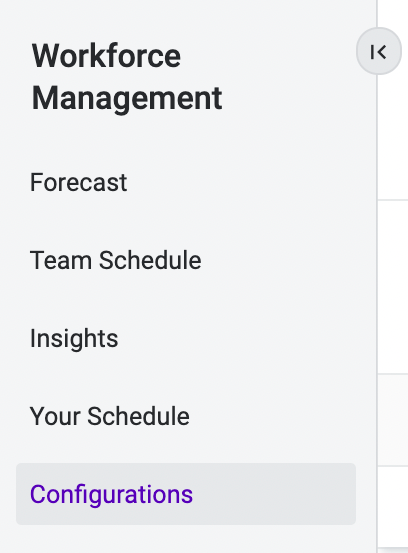The width and height of the screenshot is (408, 553).
Task: Collapse the sidebar with the arrow icon
Action: [x=378, y=51]
